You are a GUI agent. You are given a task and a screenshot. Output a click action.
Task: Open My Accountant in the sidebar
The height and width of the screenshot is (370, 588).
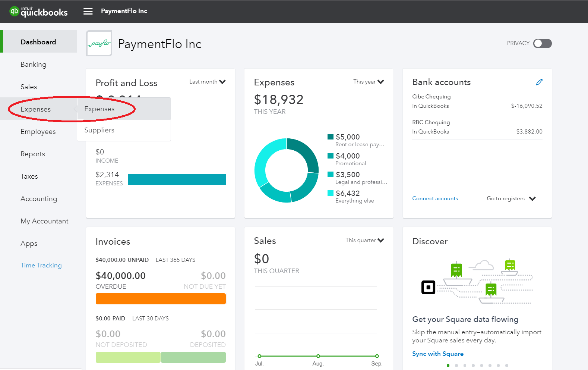(x=44, y=221)
